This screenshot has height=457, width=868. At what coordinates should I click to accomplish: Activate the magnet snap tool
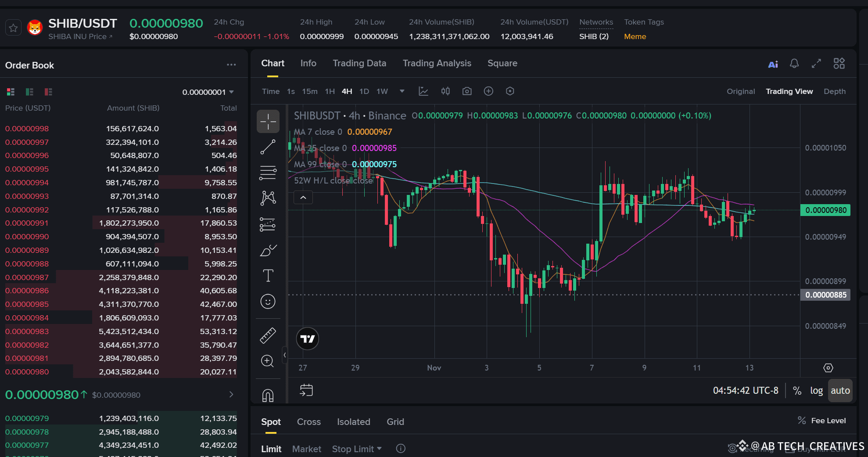click(268, 396)
